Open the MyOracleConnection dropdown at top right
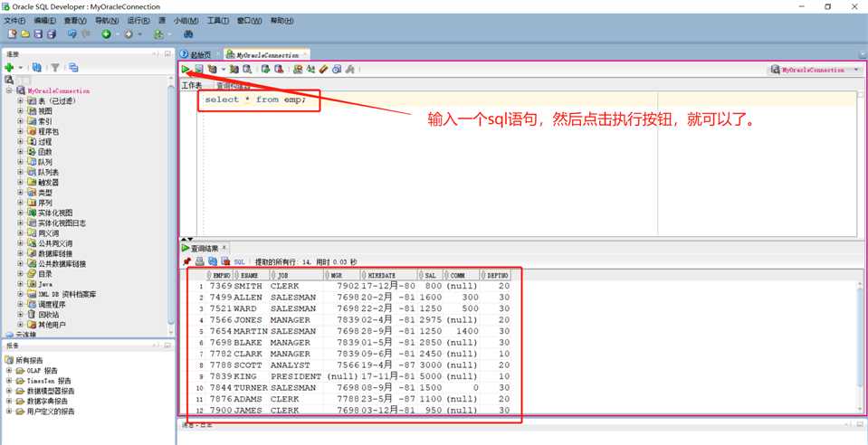This screenshot has height=445, width=868. (x=857, y=70)
